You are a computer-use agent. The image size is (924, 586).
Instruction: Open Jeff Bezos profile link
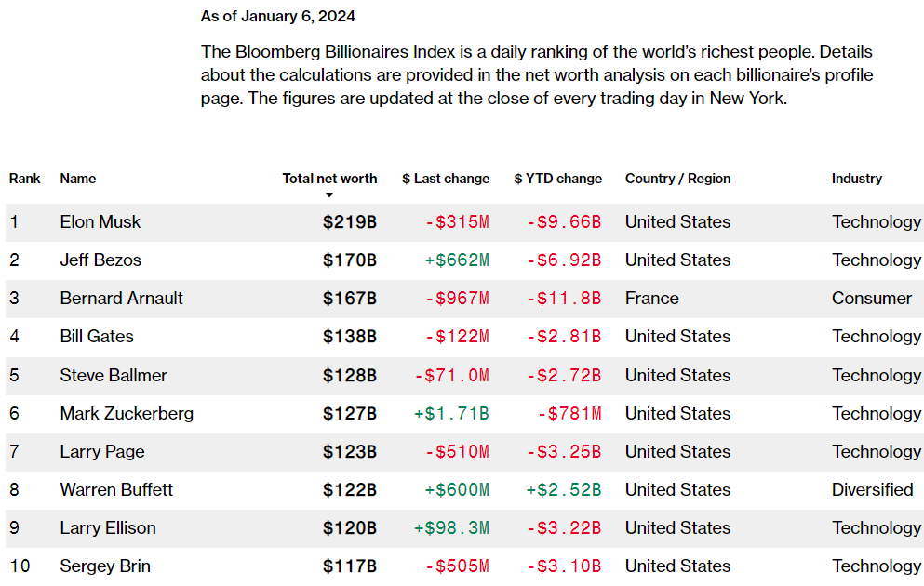coord(100,260)
